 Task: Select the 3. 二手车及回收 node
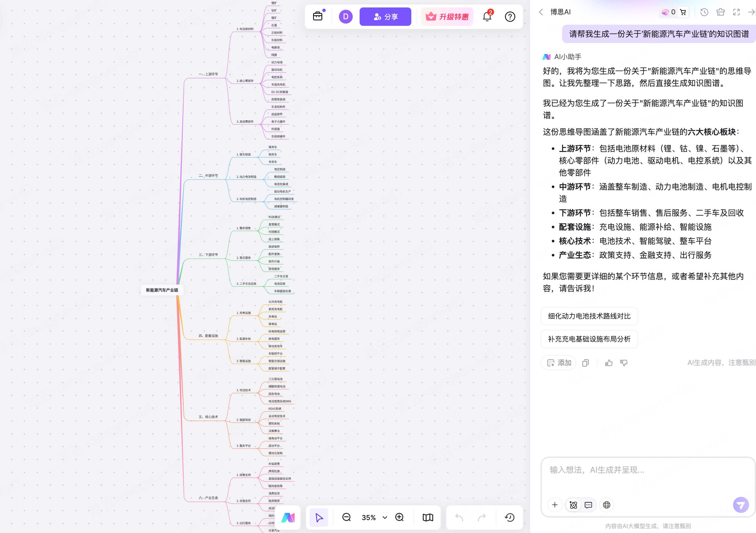[246, 284]
